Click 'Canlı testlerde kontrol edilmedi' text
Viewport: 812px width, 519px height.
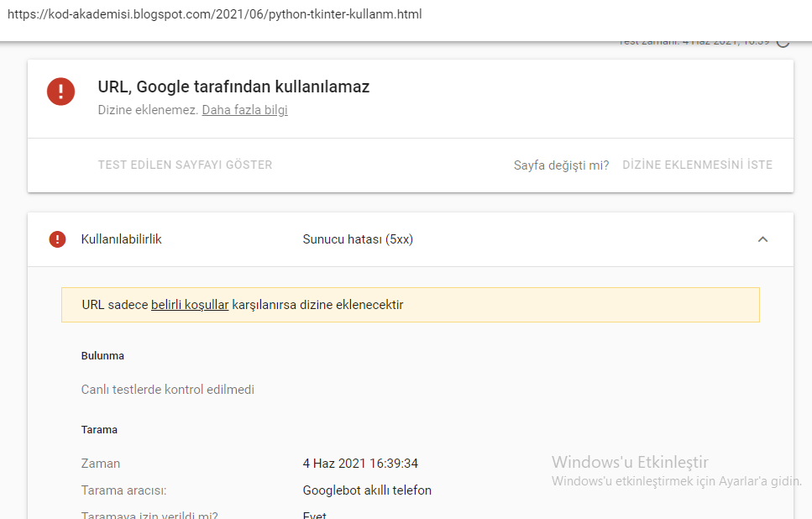pos(168,390)
